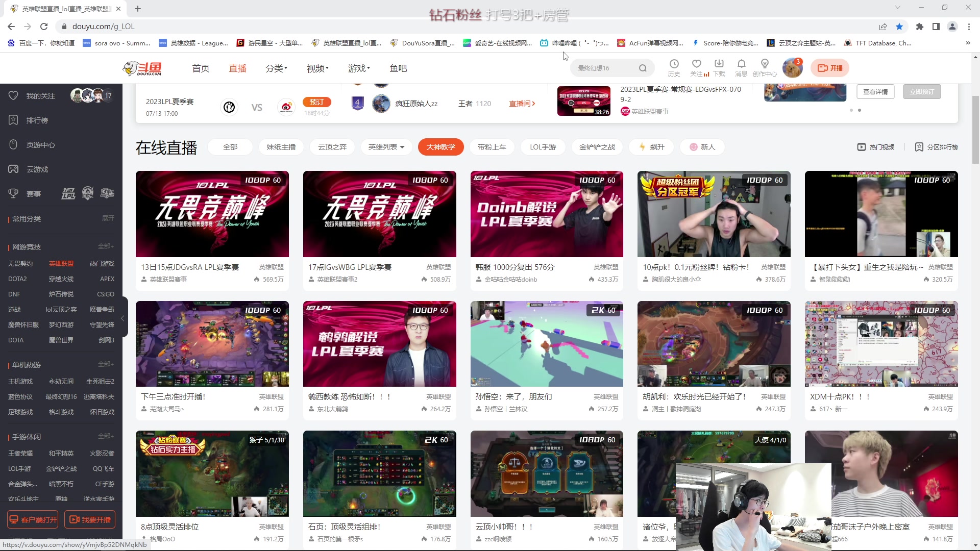Click 查看详情 button
The height and width of the screenshot is (551, 980).
(875, 92)
